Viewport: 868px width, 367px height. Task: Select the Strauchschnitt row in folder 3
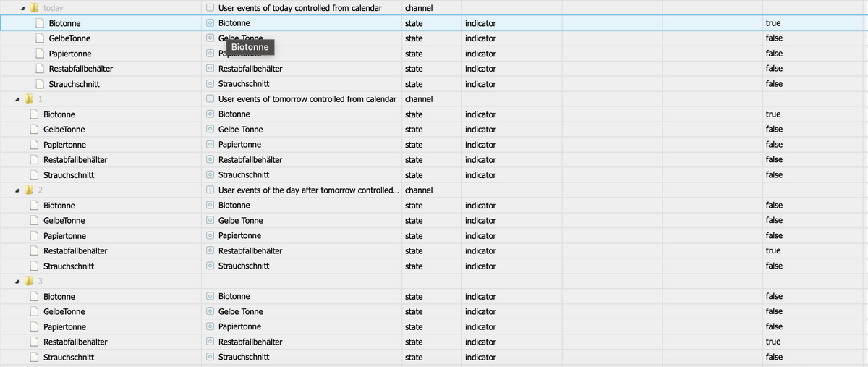click(x=434, y=357)
